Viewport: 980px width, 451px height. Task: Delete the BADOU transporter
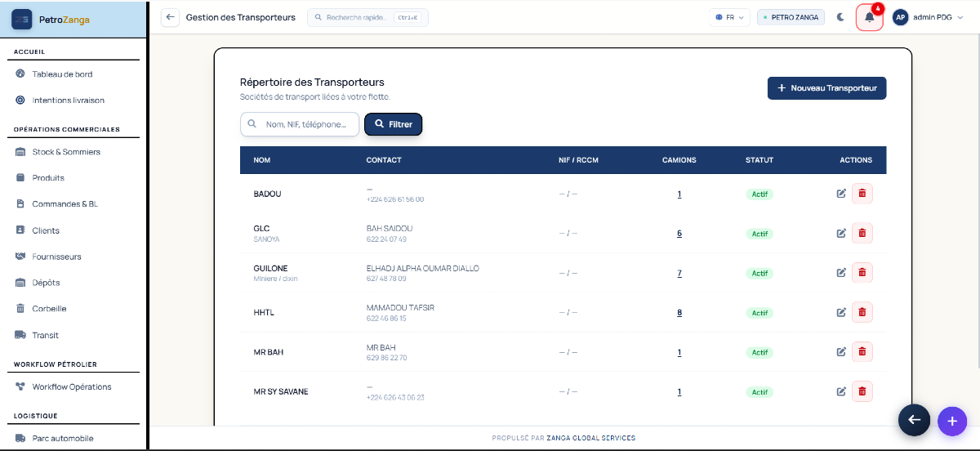tap(862, 194)
